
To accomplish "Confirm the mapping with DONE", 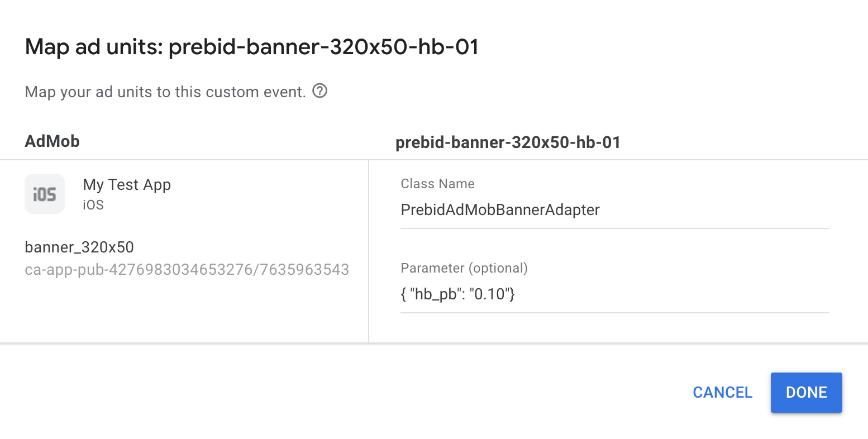I will (x=806, y=392).
